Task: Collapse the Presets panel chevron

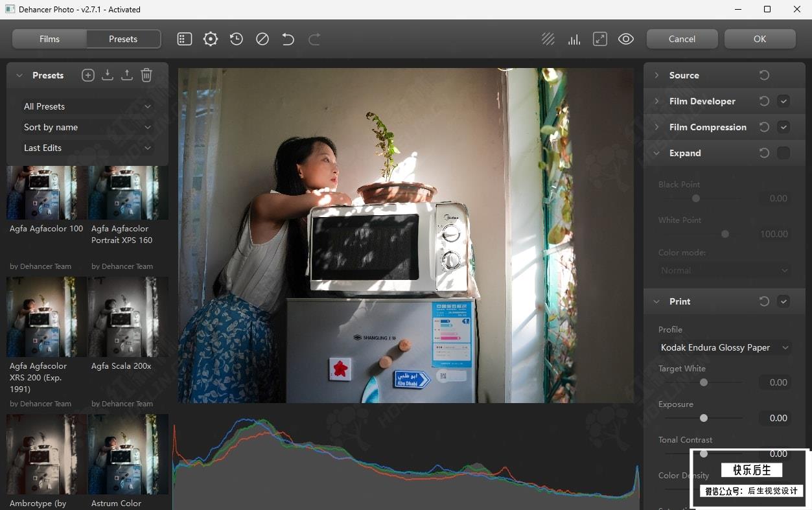Action: (x=19, y=75)
